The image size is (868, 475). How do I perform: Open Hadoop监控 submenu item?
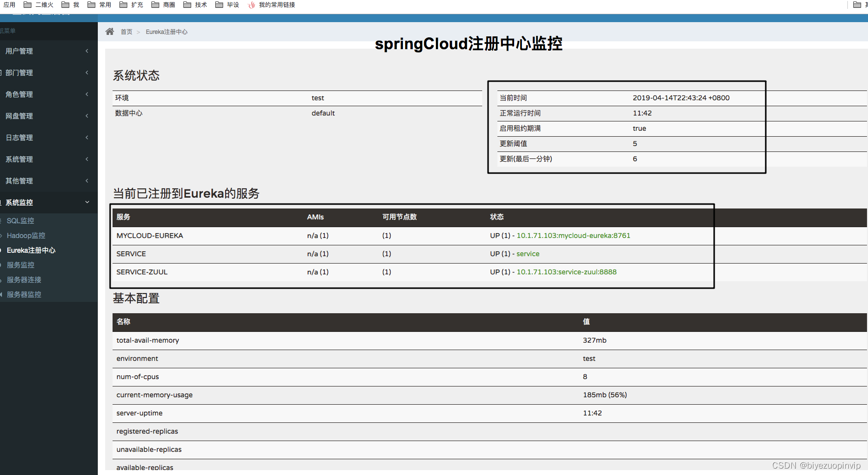tap(26, 236)
